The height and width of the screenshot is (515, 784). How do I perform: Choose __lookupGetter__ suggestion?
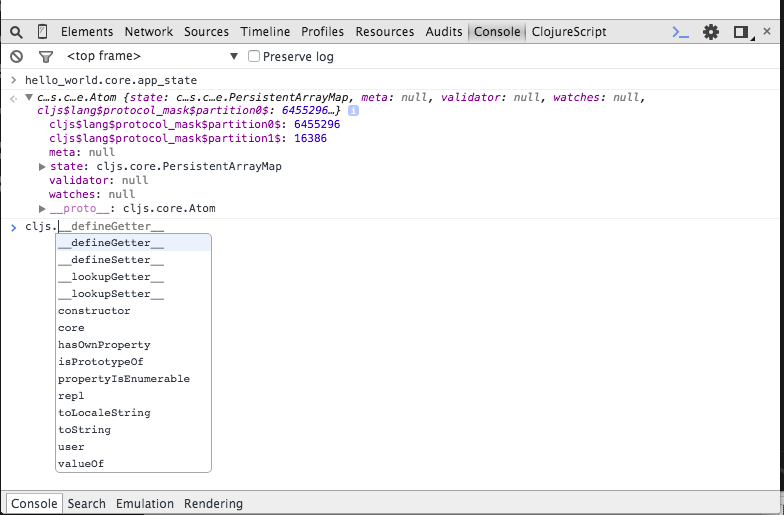[134, 277]
